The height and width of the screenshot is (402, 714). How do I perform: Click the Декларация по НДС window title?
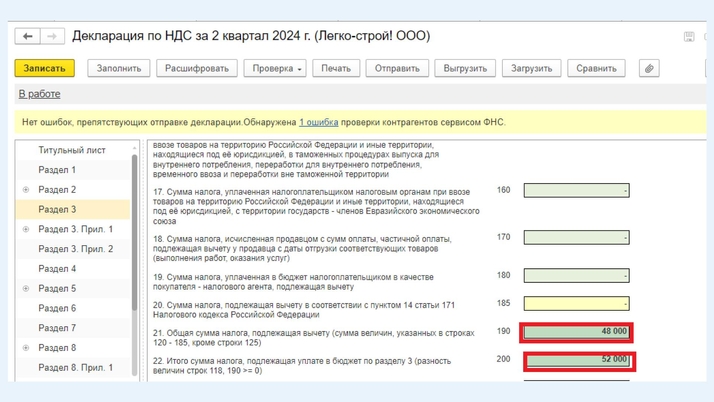(251, 36)
